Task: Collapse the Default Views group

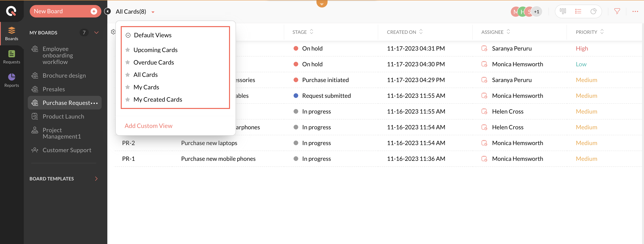Action: pos(128,35)
